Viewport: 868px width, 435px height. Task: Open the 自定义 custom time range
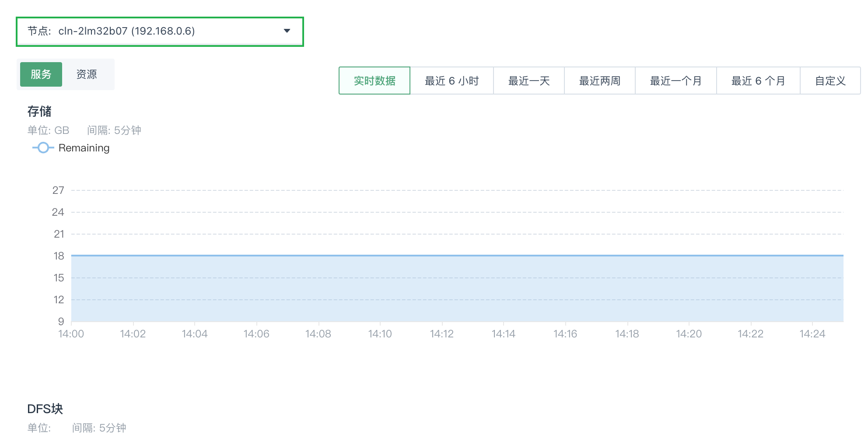pyautogui.click(x=830, y=81)
